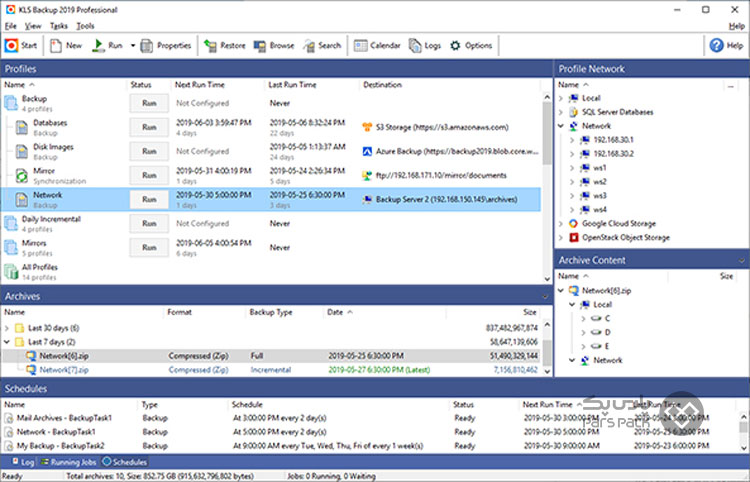Image resolution: width=750 pixels, height=482 pixels.
Task: Open Logs from the toolbar
Action: (x=425, y=45)
